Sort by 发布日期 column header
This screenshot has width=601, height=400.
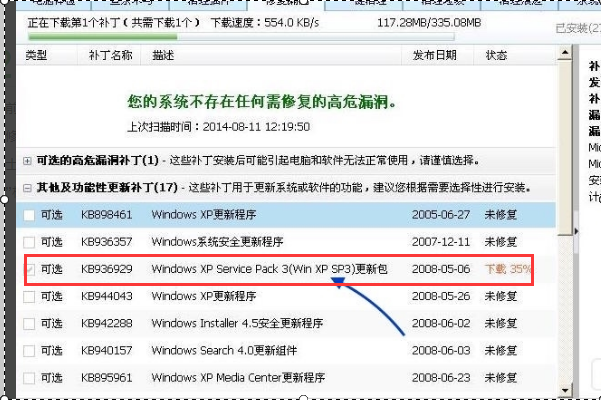pyautogui.click(x=435, y=56)
